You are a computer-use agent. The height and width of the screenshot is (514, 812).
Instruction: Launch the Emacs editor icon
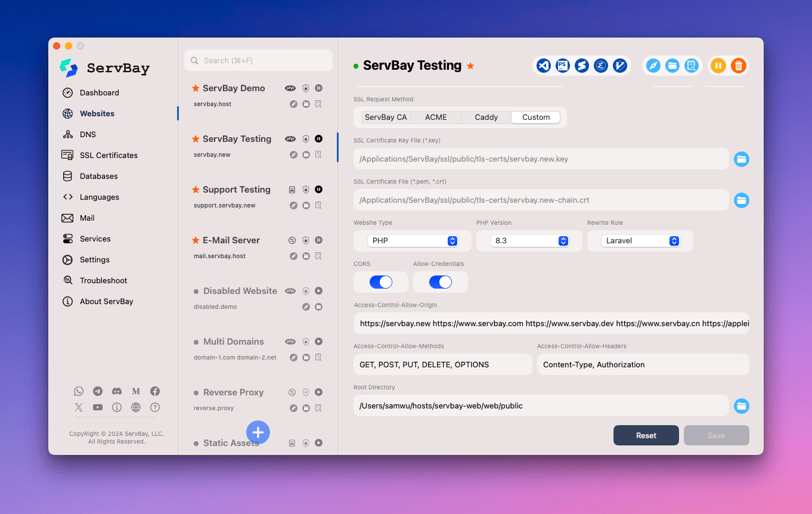pyautogui.click(x=601, y=66)
